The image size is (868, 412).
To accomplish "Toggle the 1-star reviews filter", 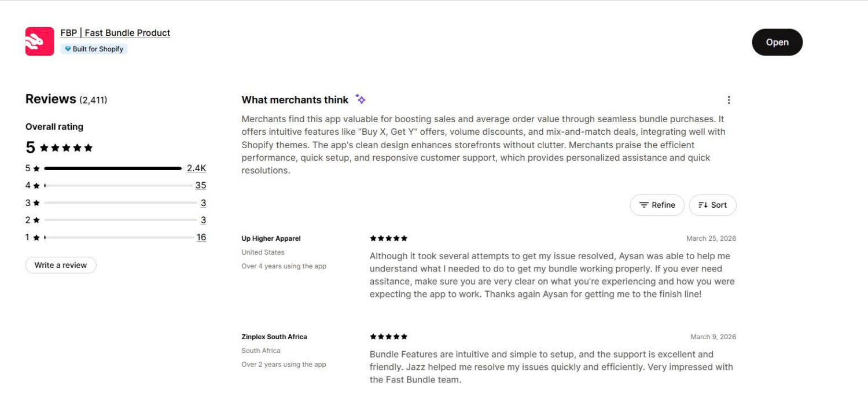I will point(201,237).
